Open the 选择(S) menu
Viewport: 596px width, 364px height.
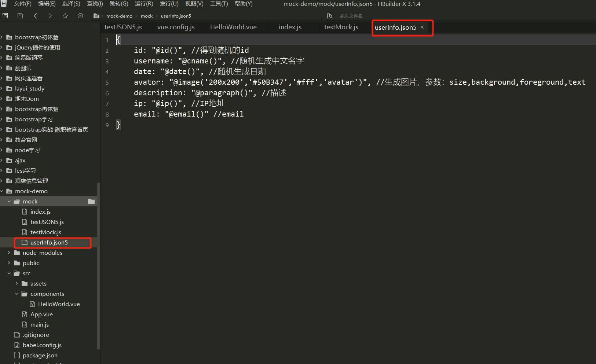[71, 4]
